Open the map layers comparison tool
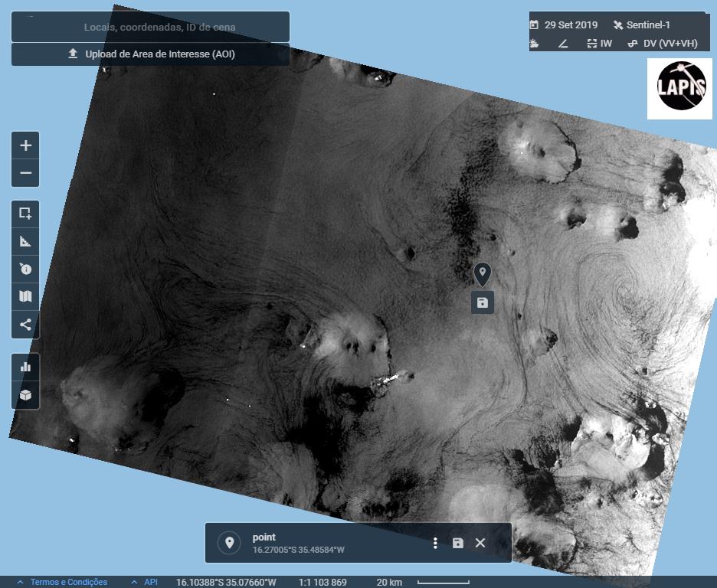This screenshot has height=588, width=717. point(25,296)
